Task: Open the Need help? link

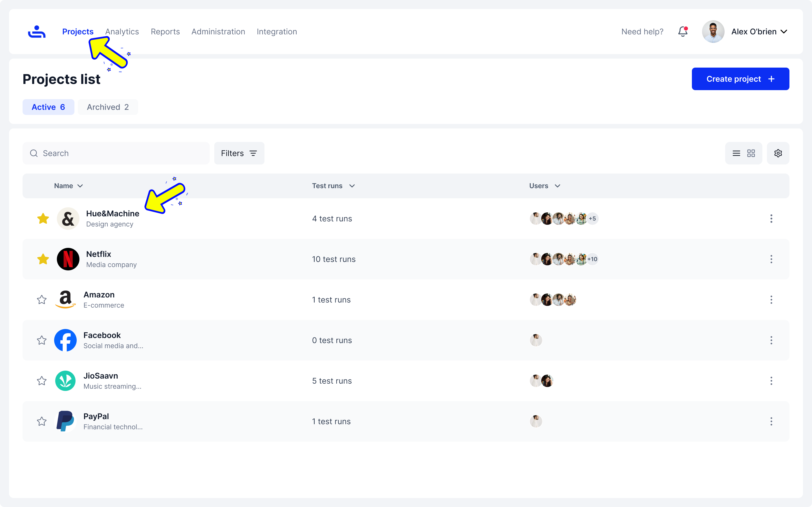Action: (x=642, y=32)
